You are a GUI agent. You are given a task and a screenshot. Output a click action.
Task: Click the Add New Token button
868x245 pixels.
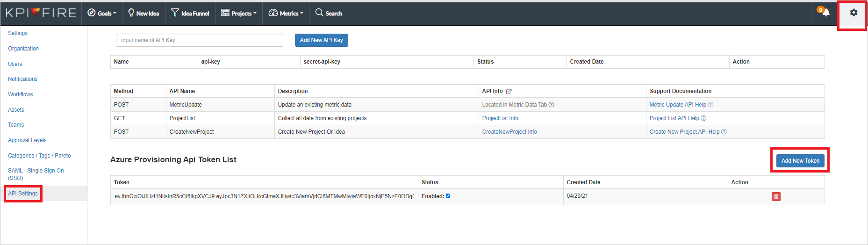pyautogui.click(x=800, y=161)
